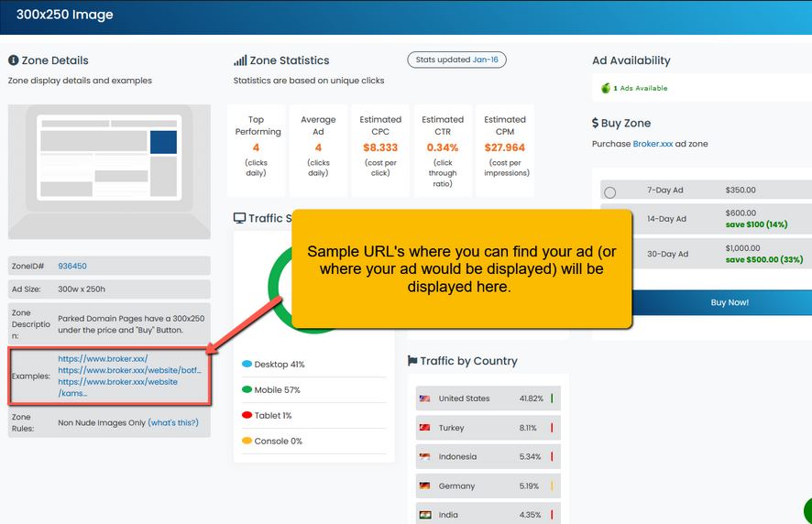Click the Traffic by Country flag icon
Viewport: 812px width, 524px height.
(412, 361)
